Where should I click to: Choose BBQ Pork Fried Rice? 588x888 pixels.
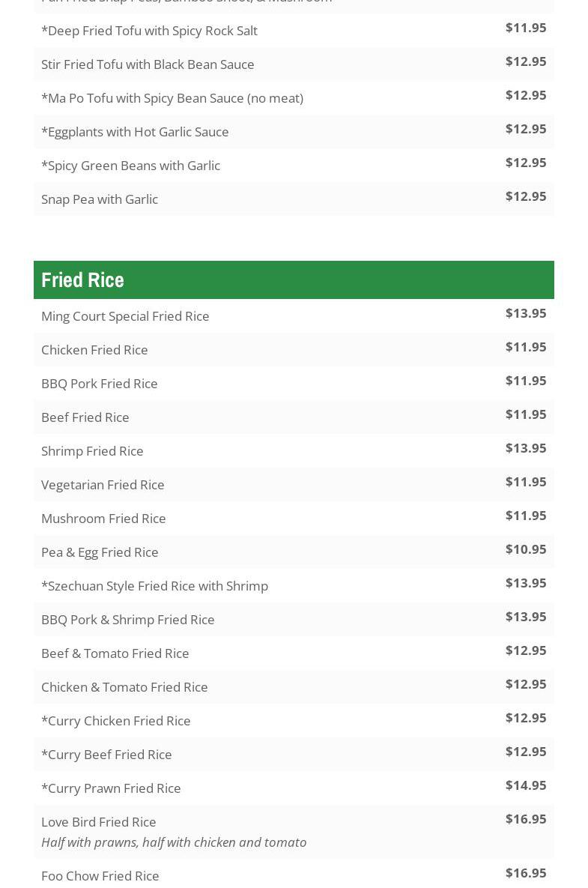[x=100, y=384]
